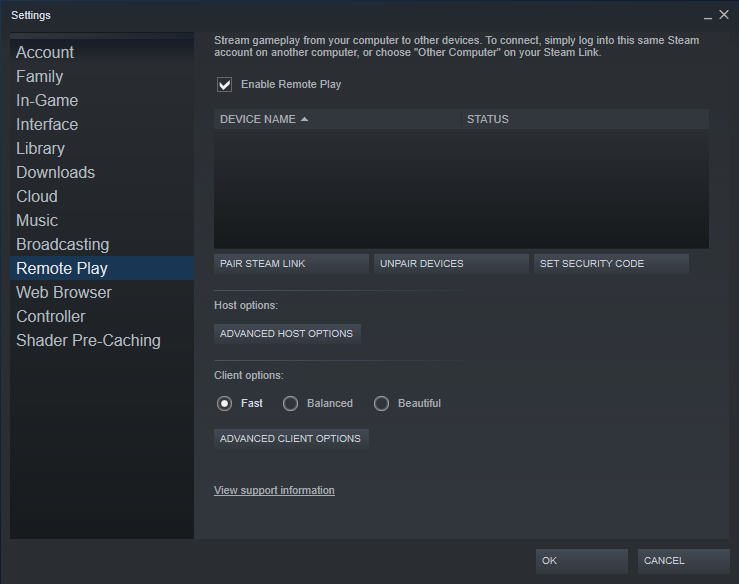Viewport: 739px width, 584px height.
Task: Select the Balanced client option
Action: tap(290, 403)
